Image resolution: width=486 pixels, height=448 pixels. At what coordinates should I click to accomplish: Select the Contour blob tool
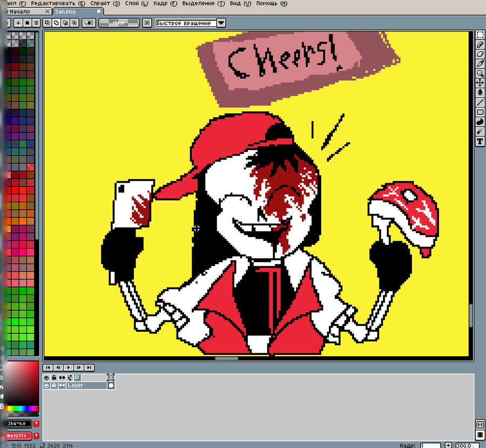point(480,122)
